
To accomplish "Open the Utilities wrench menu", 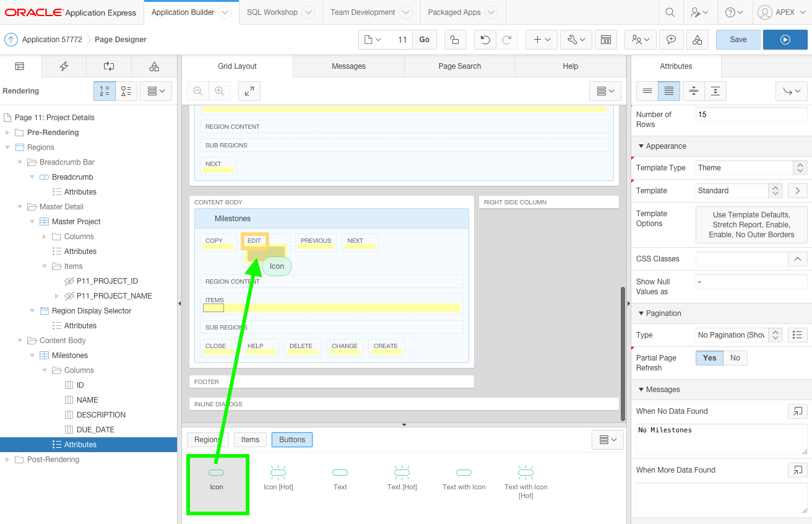I will tap(576, 40).
